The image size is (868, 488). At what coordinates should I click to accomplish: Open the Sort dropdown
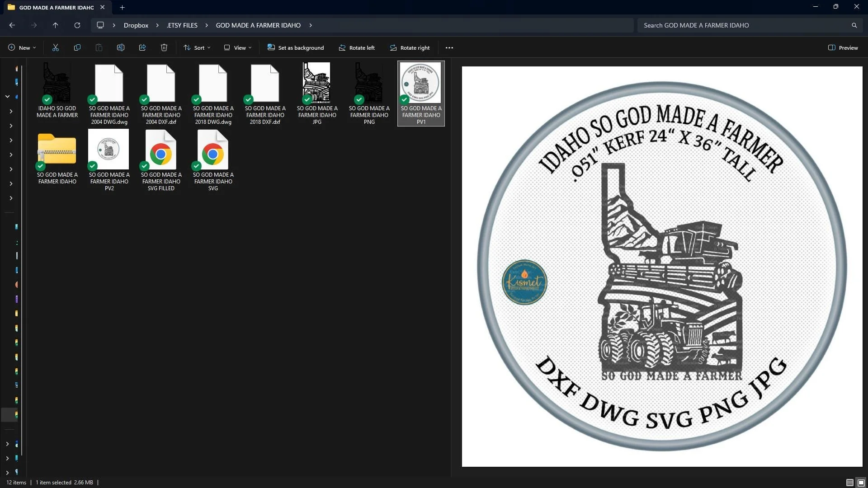(197, 47)
